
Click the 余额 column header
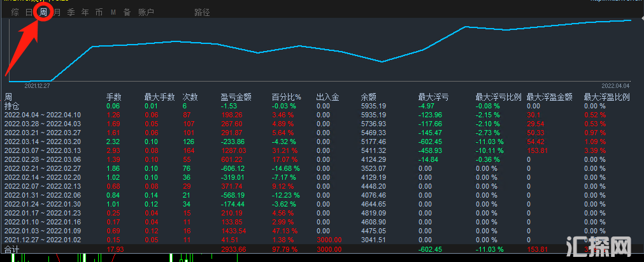tap(369, 98)
